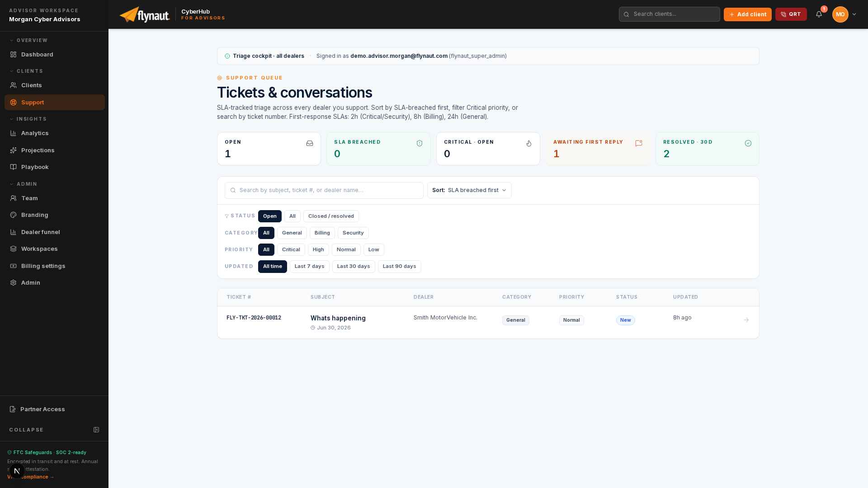This screenshot has width=868, height=488.
Task: Open Support in the sidebar
Action: 55,102
